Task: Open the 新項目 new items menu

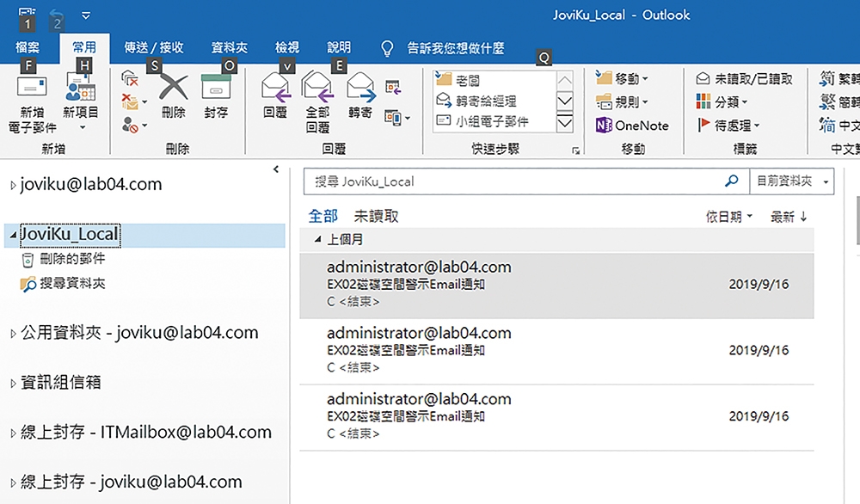Action: 81,103
